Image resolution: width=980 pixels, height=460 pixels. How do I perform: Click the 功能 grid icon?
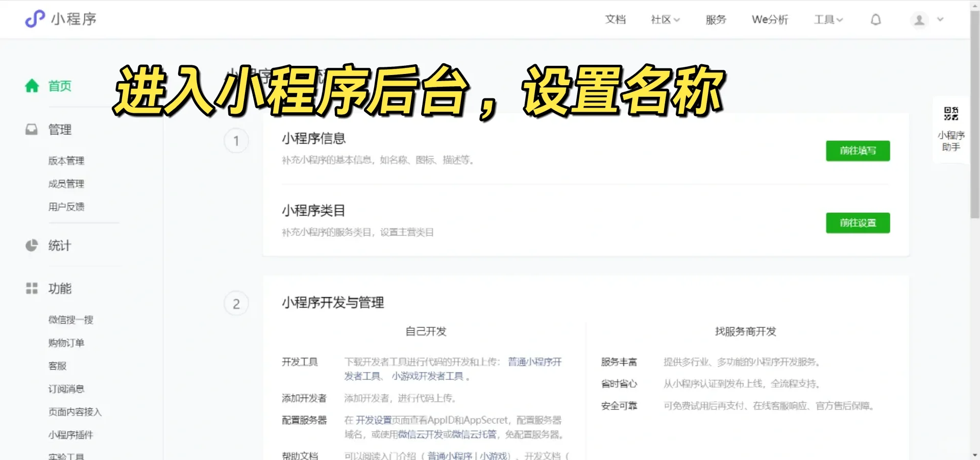32,289
